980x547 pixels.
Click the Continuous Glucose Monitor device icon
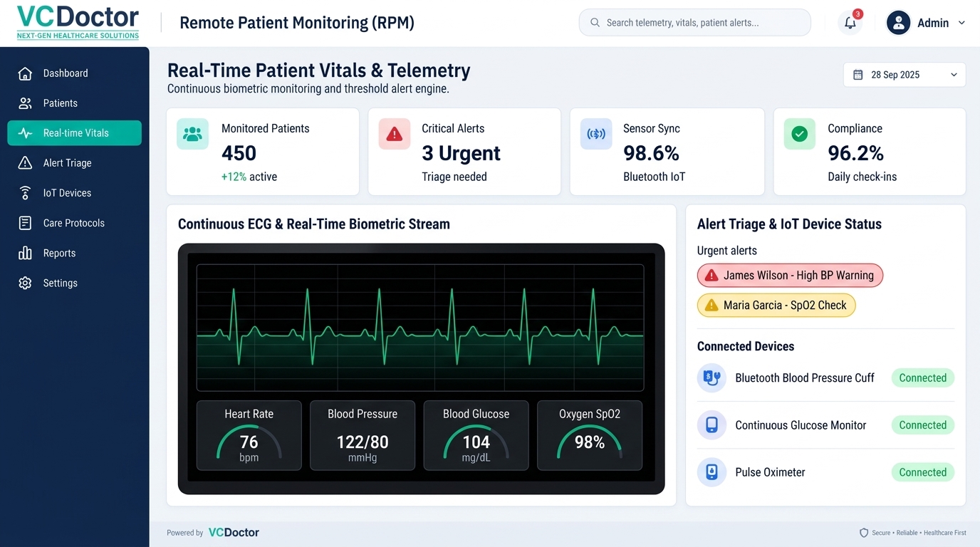(x=711, y=425)
